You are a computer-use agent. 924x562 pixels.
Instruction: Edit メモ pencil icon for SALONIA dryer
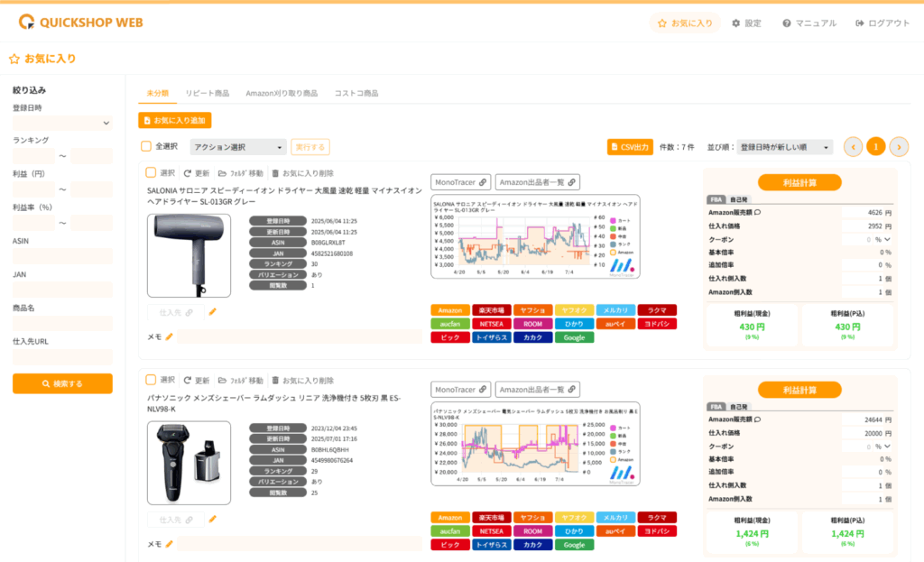click(169, 337)
